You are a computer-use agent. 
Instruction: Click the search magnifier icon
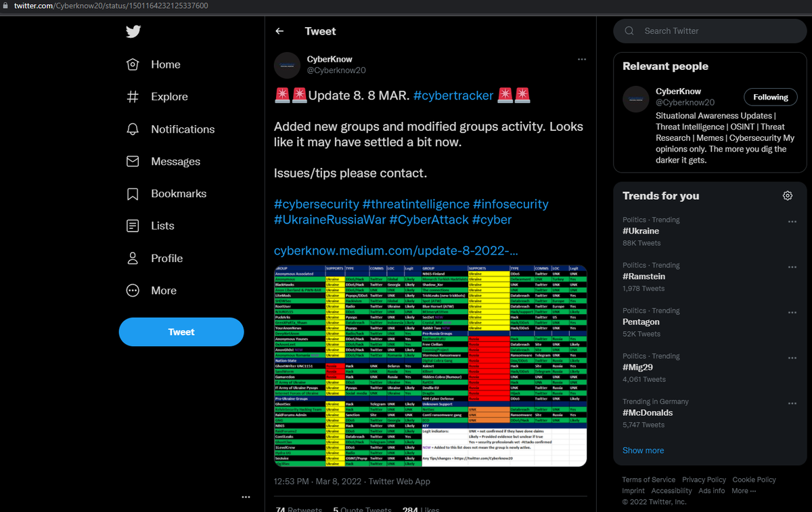629,31
